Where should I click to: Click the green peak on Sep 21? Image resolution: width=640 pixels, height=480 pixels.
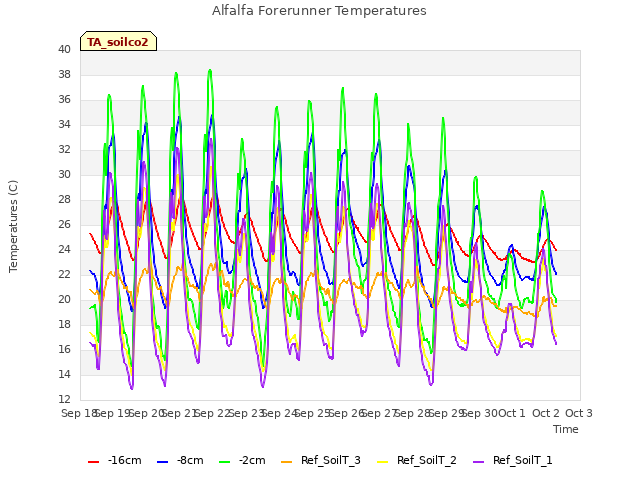pos(176,73)
